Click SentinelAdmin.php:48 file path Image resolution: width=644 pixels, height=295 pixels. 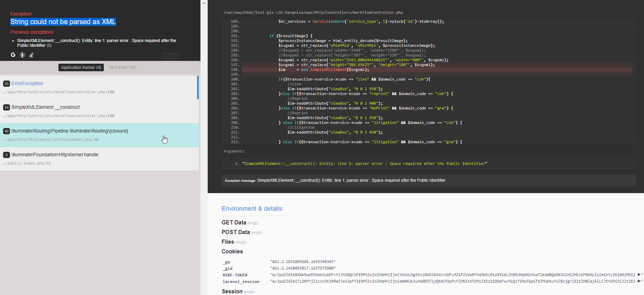tap(51, 139)
